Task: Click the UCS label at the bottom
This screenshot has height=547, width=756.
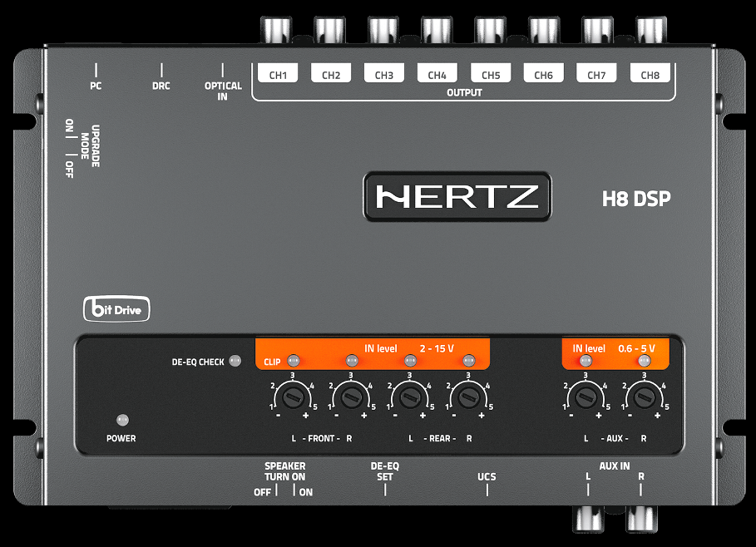Action: [x=487, y=477]
